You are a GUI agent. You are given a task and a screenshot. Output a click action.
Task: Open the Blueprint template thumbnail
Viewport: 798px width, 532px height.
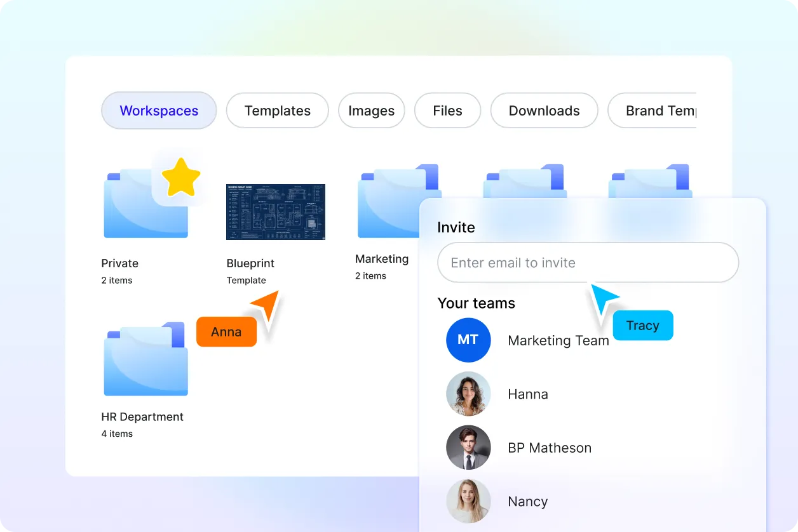(x=276, y=212)
